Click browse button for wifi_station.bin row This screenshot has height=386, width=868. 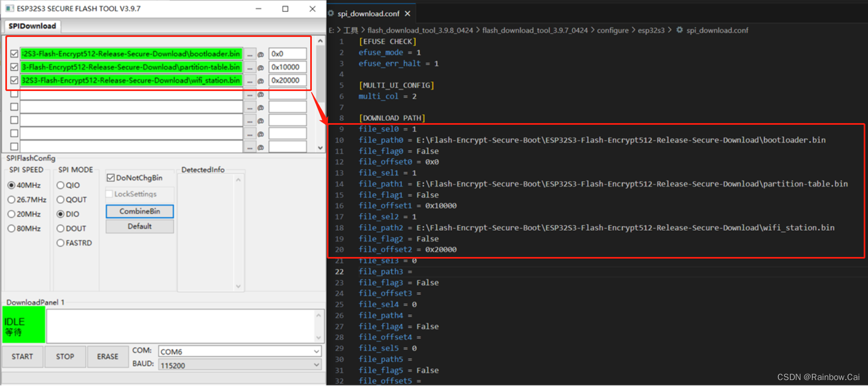tap(250, 81)
